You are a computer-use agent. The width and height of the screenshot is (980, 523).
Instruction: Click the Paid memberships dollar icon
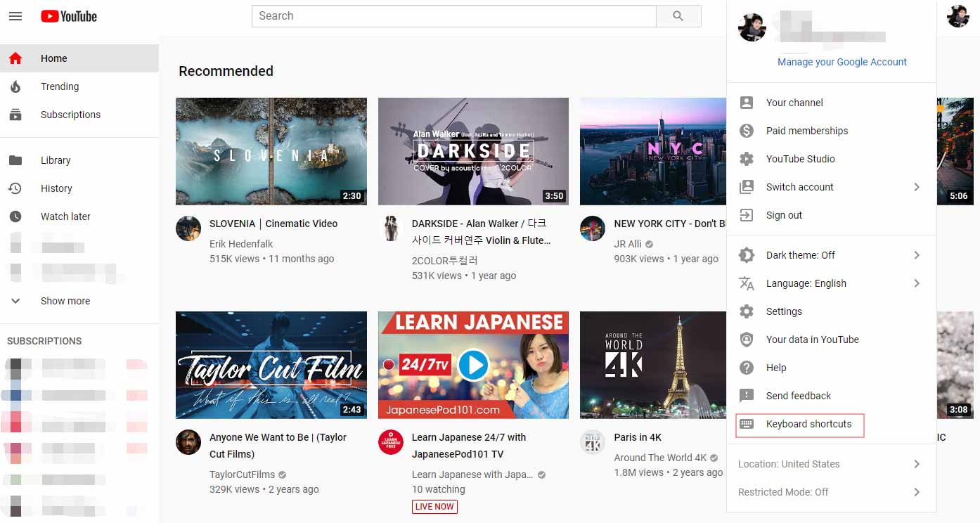[747, 131]
